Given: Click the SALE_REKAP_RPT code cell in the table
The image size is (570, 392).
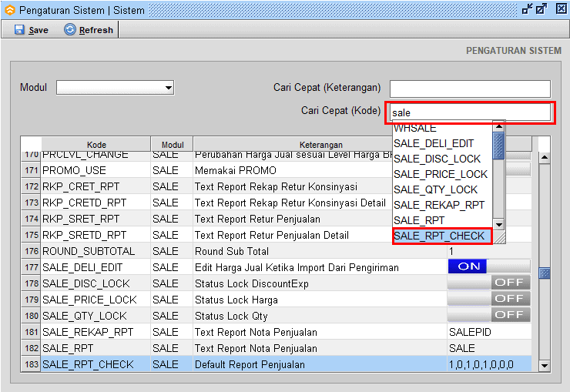Looking at the screenshot, I should pyautogui.click(x=96, y=332).
